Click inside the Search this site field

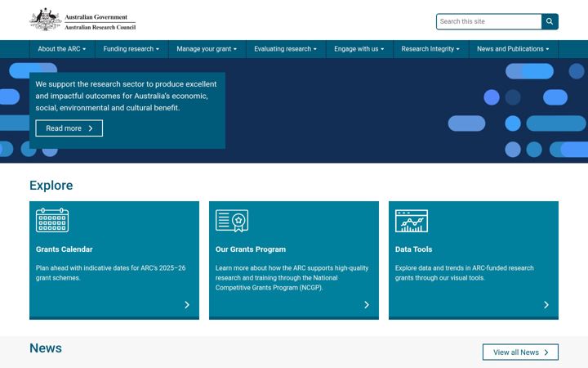pyautogui.click(x=488, y=21)
